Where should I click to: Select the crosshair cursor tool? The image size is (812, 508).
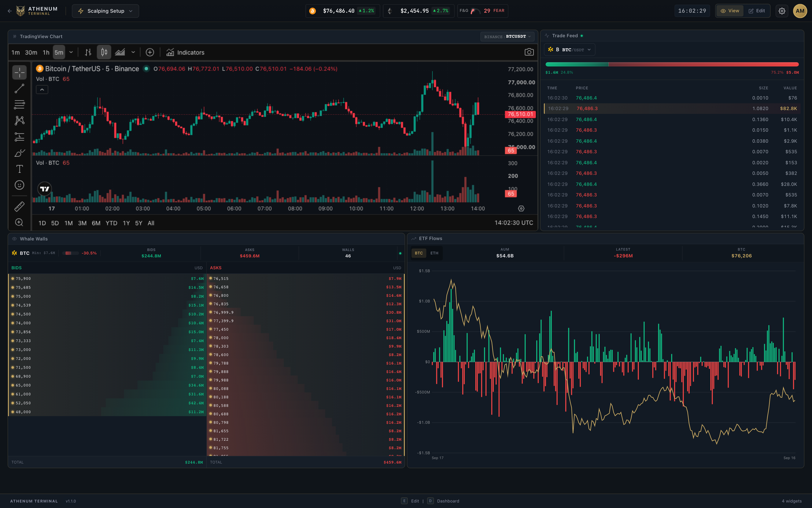[x=19, y=72]
